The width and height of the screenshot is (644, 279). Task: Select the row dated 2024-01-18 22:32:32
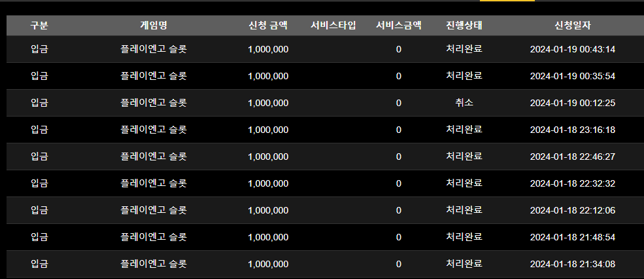tap(326, 183)
